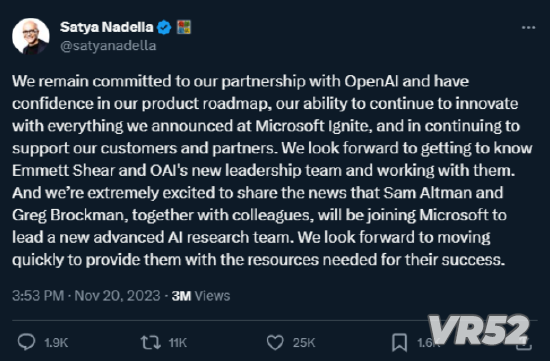Click the 3:53 PM timestamp

pyautogui.click(x=38, y=296)
